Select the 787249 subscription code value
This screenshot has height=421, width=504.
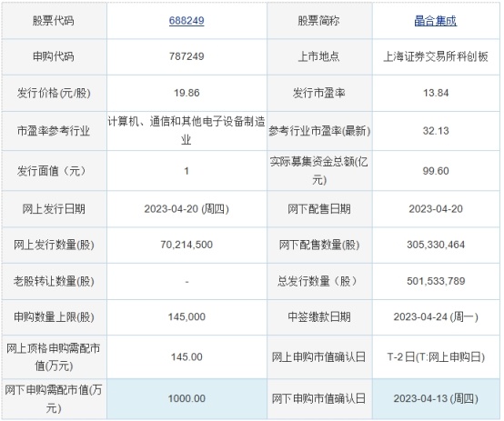tap(186, 56)
